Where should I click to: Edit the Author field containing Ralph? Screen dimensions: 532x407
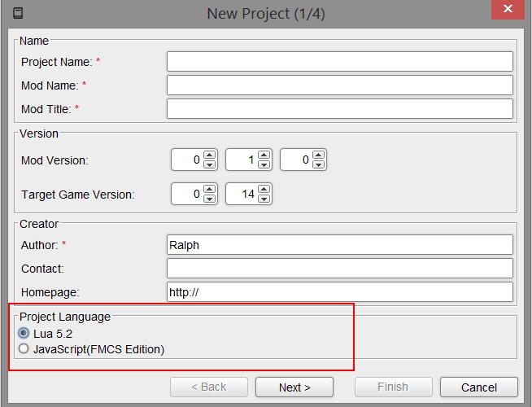coord(339,245)
